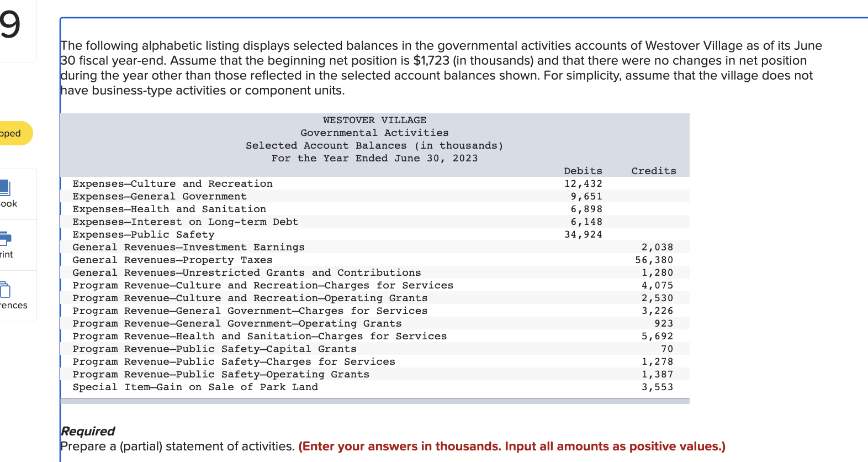Click 'Governmental Activities' subtitle

374,133
